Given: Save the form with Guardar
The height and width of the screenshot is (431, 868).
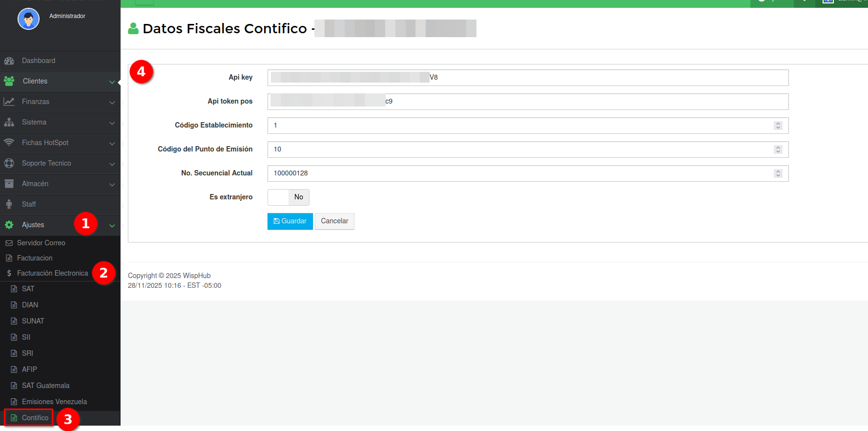Looking at the screenshot, I should coord(290,221).
